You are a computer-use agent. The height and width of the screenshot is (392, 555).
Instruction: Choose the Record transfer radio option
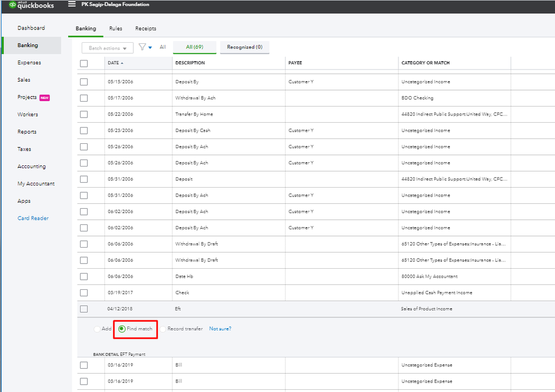tap(163, 329)
